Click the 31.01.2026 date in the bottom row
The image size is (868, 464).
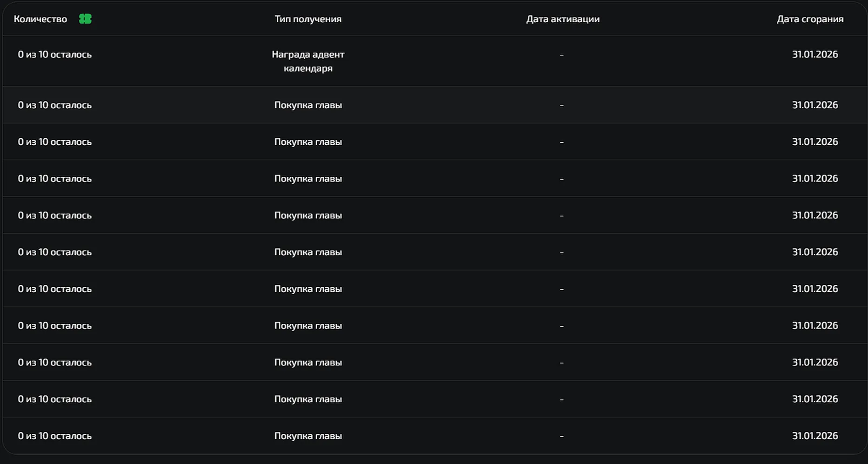(815, 436)
